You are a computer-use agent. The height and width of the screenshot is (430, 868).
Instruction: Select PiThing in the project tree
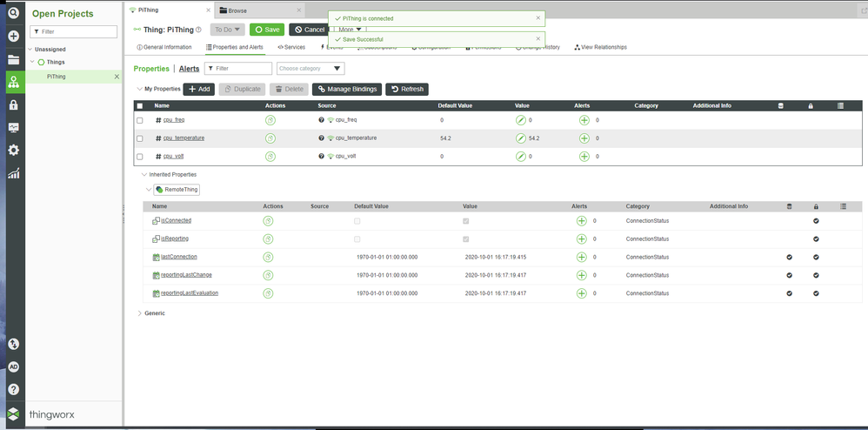coord(57,77)
